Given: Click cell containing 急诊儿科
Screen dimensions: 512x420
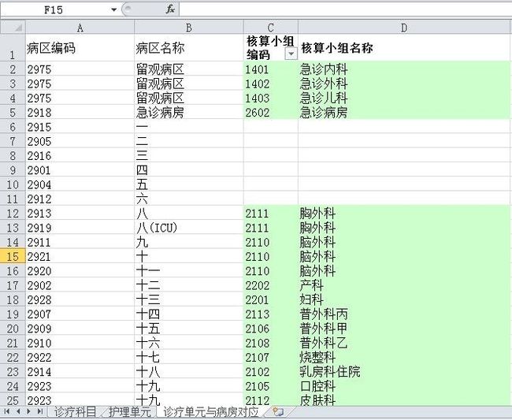Looking at the screenshot, I should tap(404, 98).
